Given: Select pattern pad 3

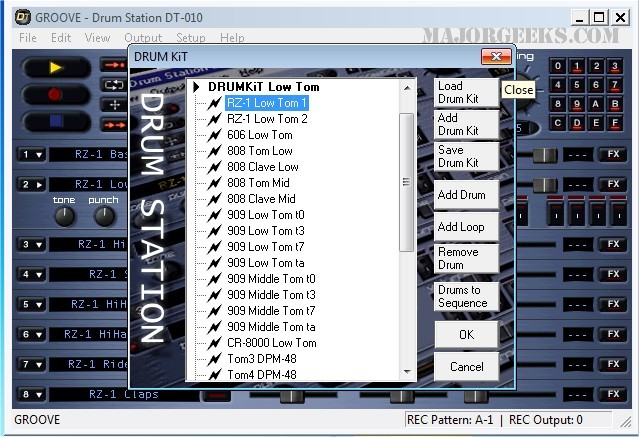Looking at the screenshot, I should pos(615,66).
